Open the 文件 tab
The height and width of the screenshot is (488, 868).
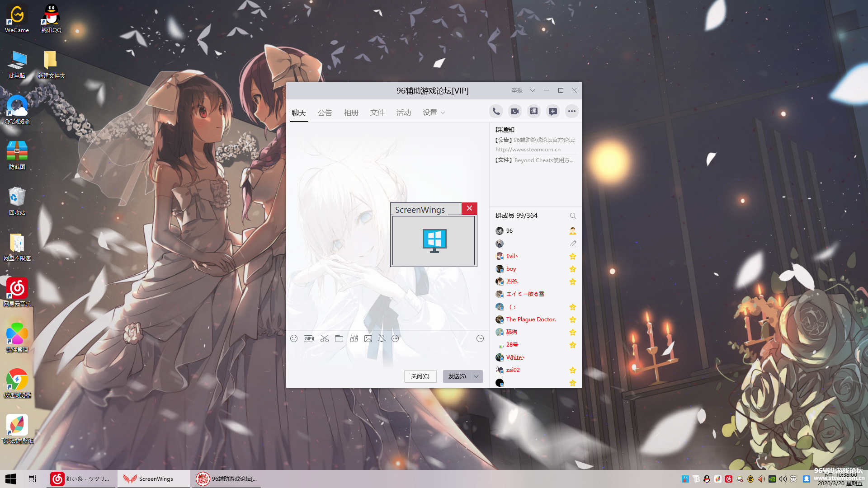pyautogui.click(x=377, y=113)
